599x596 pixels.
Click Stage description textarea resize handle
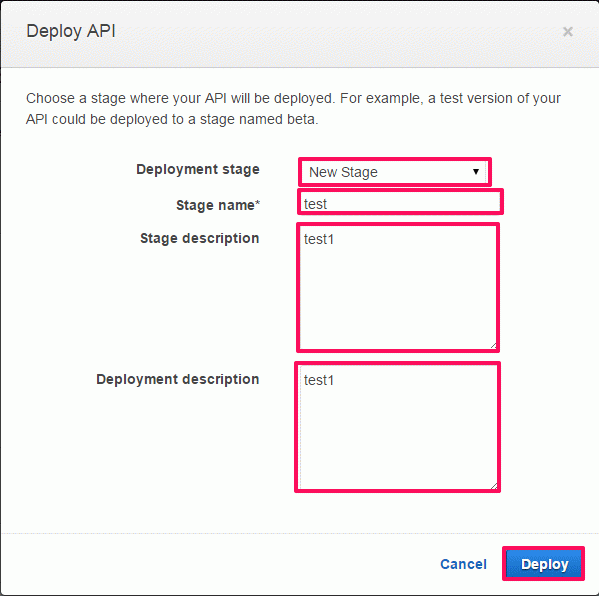(493, 345)
